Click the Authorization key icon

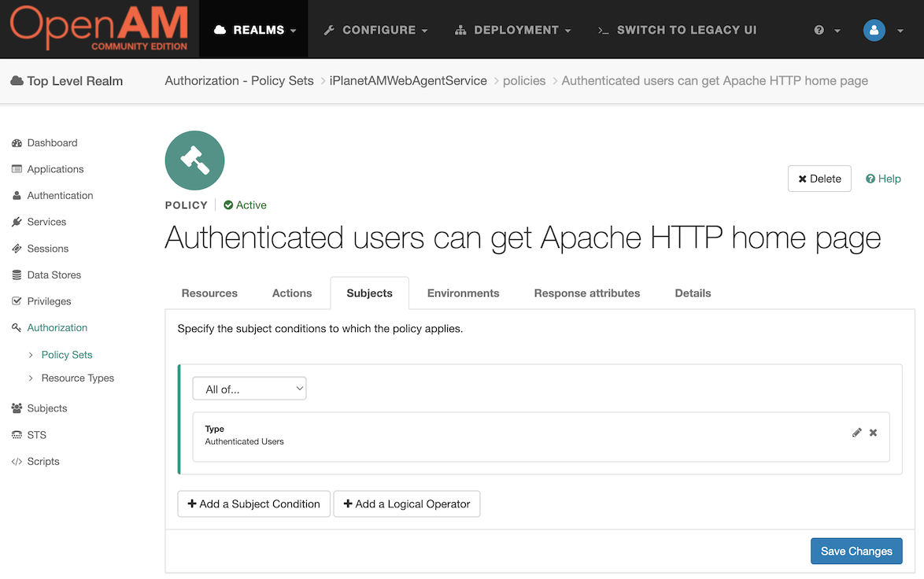pyautogui.click(x=17, y=327)
